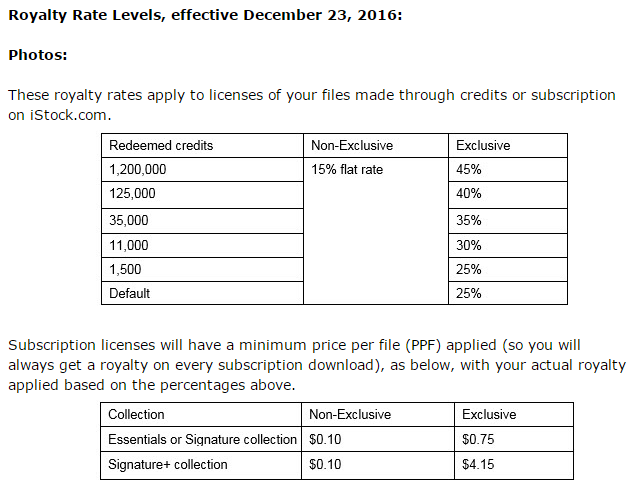Click Essentials or Signature collection cell

[201, 439]
